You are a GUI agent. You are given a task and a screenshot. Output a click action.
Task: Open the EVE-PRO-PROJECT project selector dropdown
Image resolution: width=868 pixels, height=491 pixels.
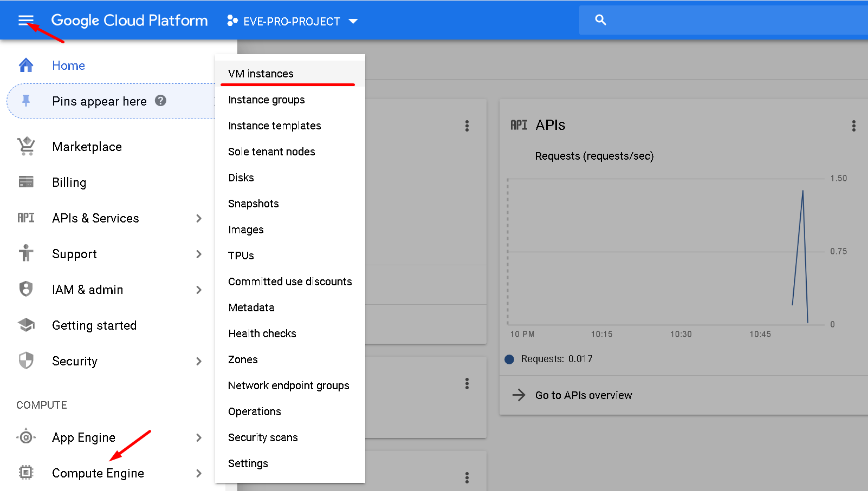[x=293, y=21]
